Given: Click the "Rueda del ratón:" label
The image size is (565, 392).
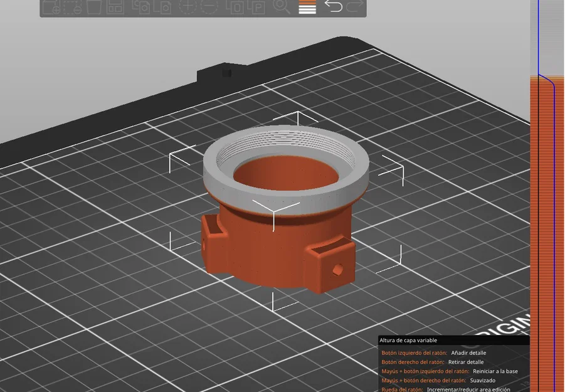Looking at the screenshot, I should coord(402,389).
